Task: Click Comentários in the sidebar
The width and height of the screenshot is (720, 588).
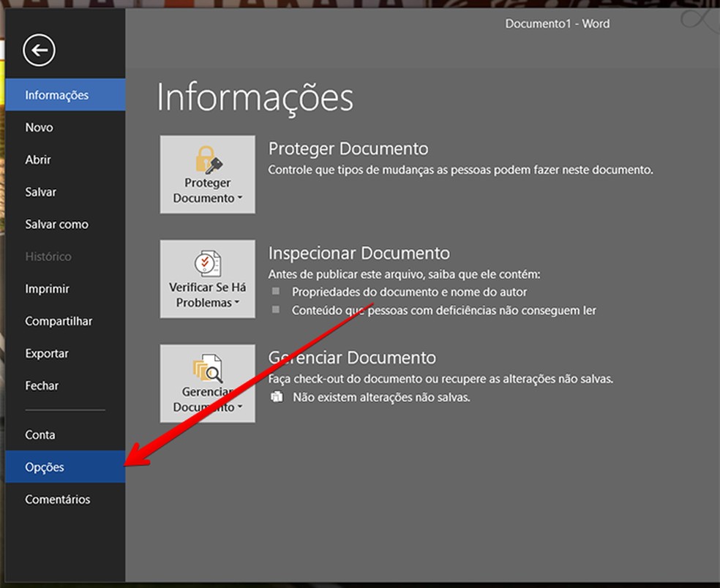Action: click(x=58, y=500)
